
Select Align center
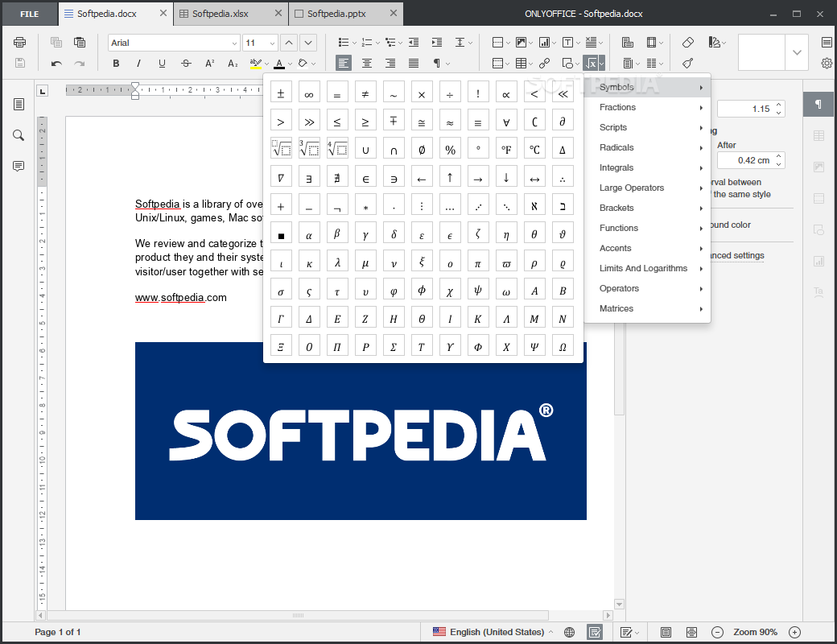point(367,63)
